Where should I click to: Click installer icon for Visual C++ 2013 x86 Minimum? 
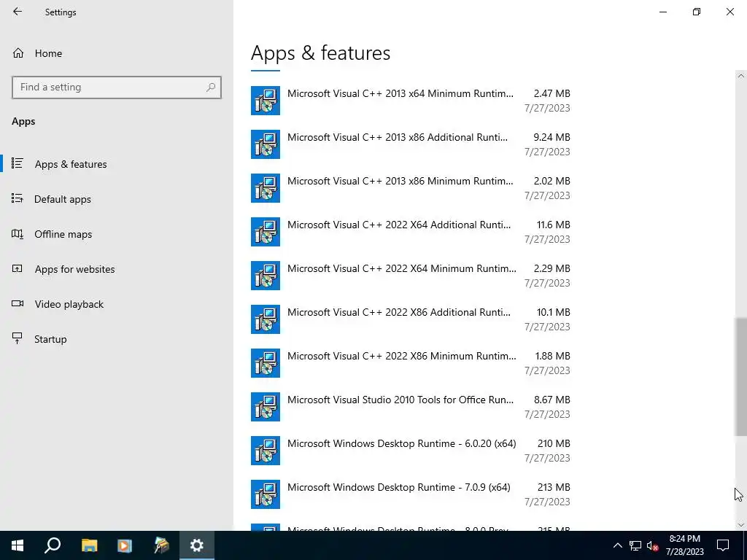[x=266, y=188]
